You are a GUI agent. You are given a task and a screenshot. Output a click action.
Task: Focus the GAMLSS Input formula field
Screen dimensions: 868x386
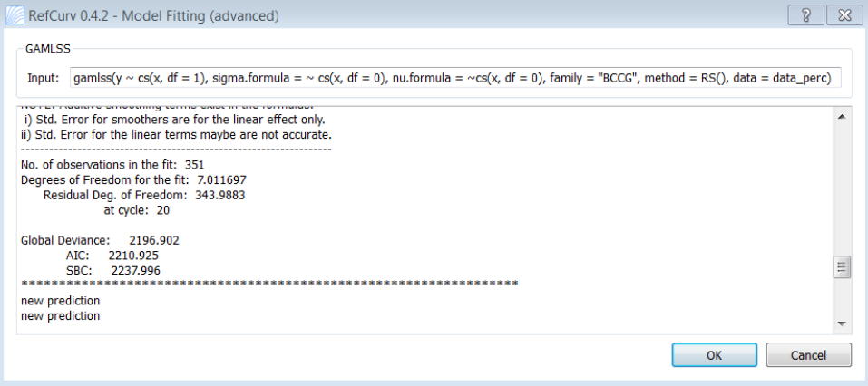[x=455, y=79]
